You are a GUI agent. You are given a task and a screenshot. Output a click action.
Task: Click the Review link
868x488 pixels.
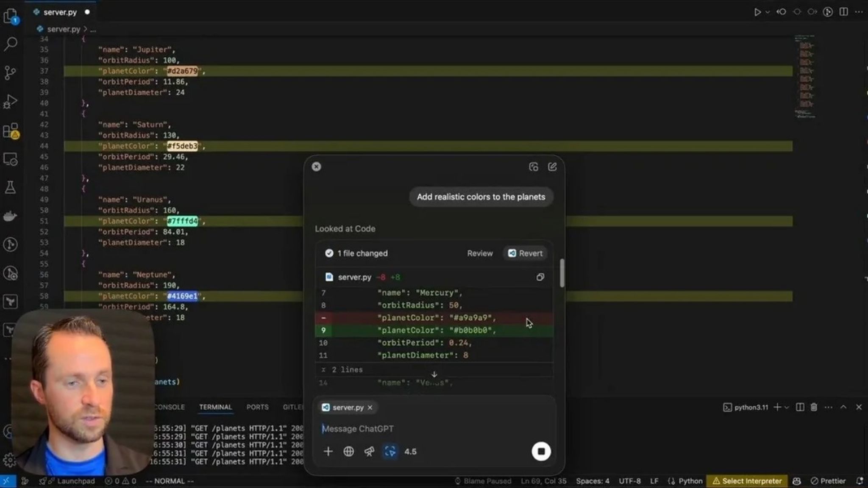click(x=480, y=253)
